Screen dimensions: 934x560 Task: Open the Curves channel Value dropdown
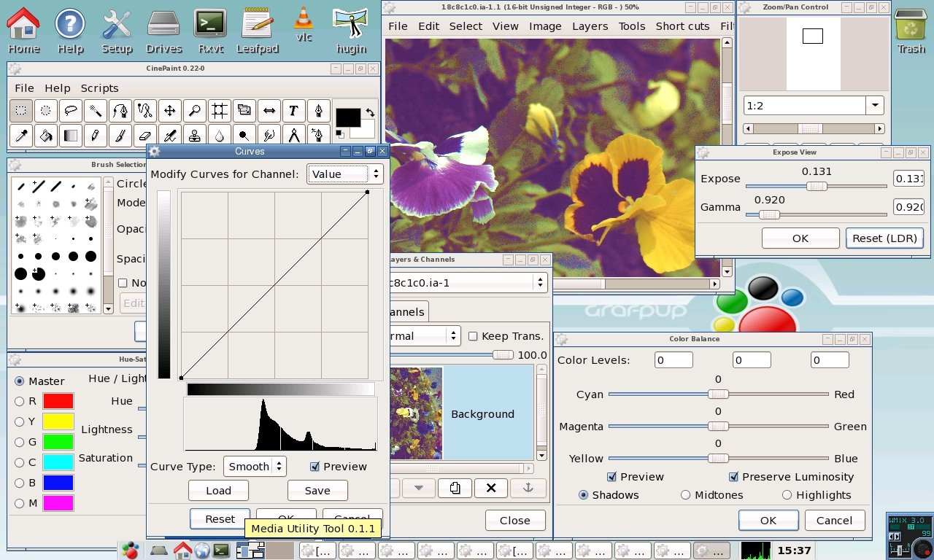coord(344,174)
